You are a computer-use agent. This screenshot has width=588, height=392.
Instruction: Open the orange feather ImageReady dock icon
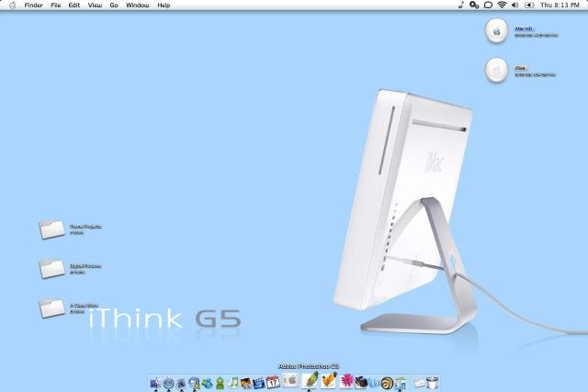coord(329,380)
